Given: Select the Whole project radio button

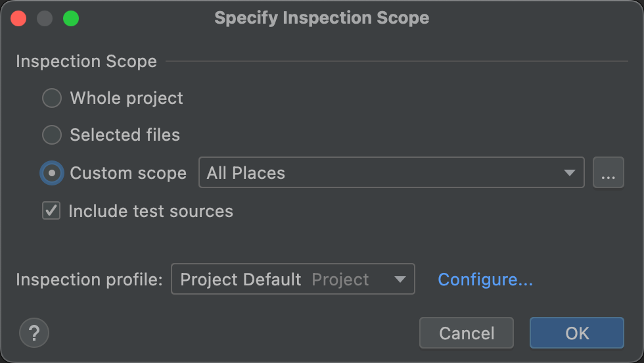Looking at the screenshot, I should tap(51, 99).
